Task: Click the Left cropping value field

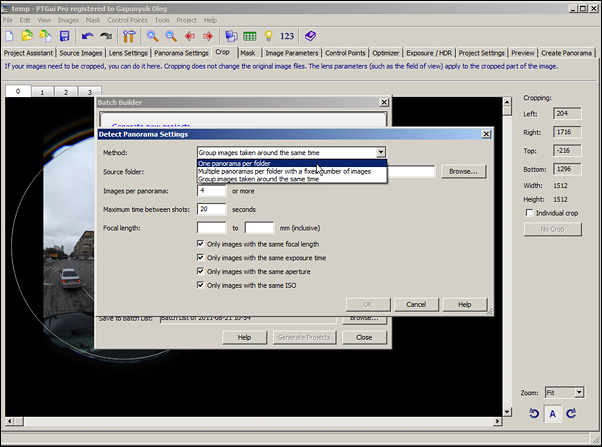Action: point(567,114)
